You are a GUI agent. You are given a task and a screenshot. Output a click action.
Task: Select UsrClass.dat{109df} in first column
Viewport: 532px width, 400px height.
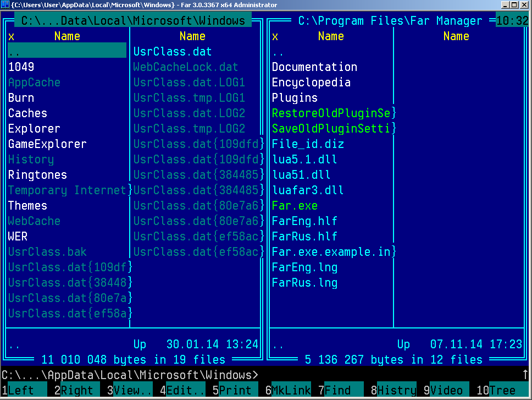(x=70, y=267)
